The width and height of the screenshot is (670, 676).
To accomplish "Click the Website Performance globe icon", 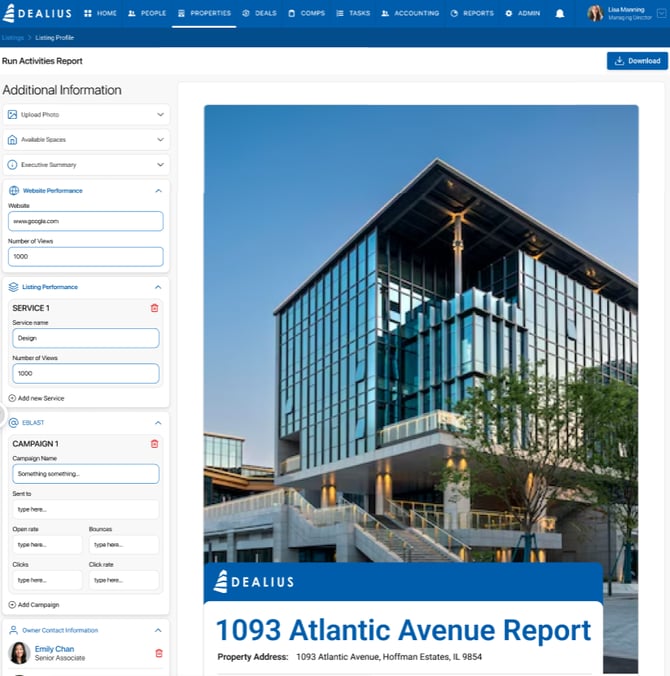I will pos(14,191).
